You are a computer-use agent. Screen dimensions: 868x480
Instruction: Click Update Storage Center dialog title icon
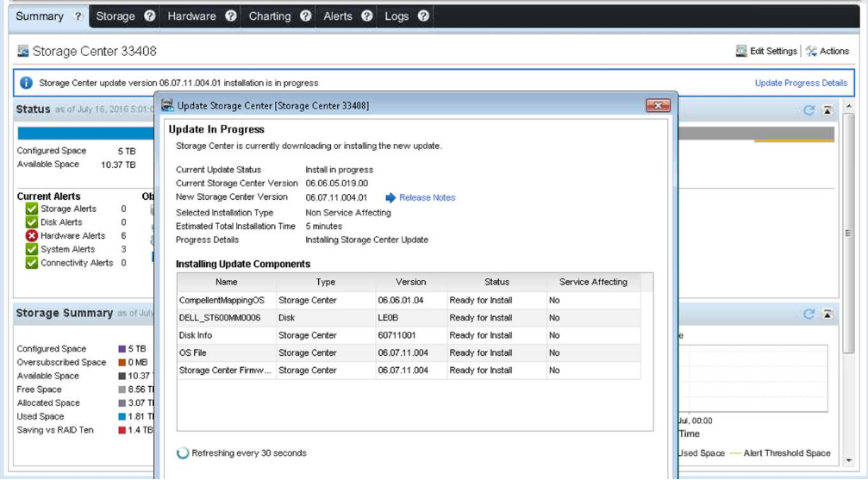[x=168, y=105]
